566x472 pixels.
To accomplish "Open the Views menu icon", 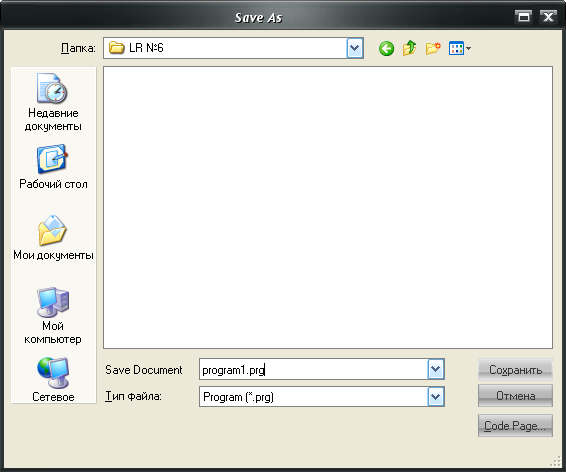I will (x=456, y=48).
